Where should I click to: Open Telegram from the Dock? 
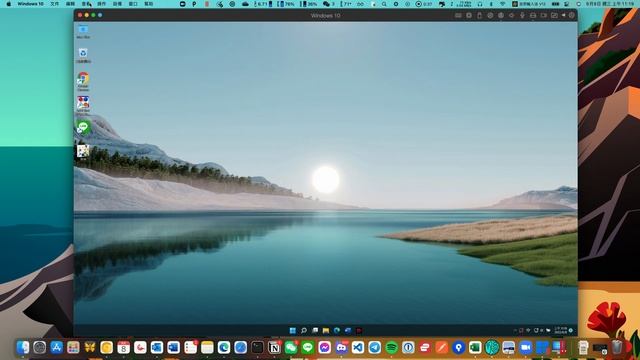coord(375,347)
